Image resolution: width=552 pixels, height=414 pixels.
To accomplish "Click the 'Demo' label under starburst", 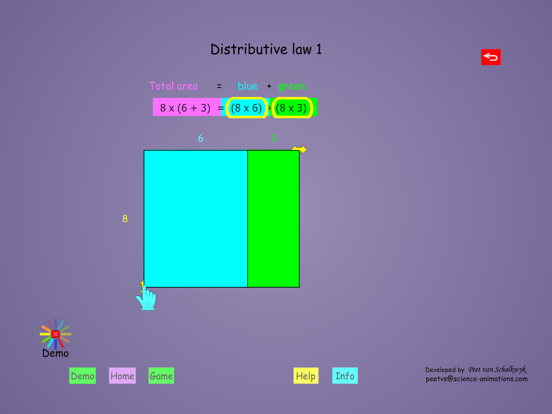I will (x=55, y=353).
